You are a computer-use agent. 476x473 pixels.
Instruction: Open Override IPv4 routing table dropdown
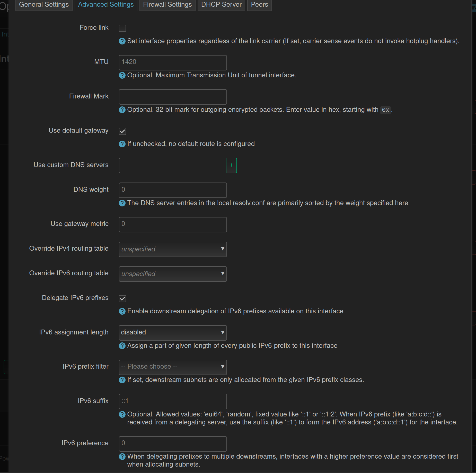click(173, 249)
